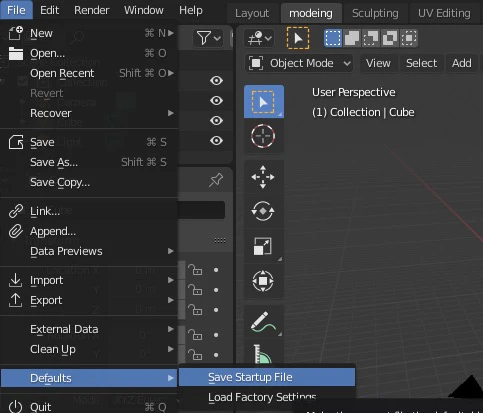Expand the Open Recent submenu
483x413 pixels.
click(171, 73)
